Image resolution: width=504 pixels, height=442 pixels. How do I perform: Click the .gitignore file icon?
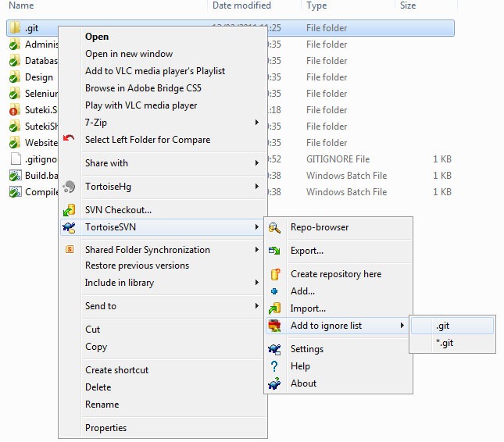pos(16,159)
